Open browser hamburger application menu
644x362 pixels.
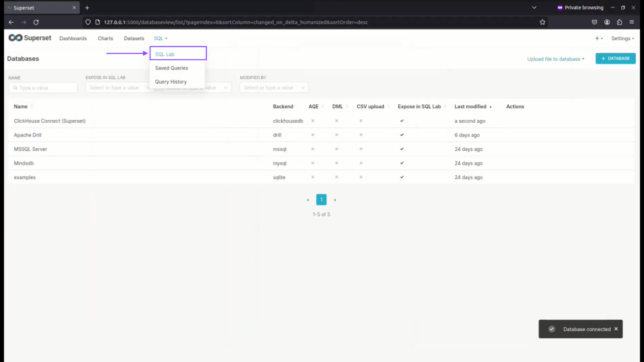point(631,22)
